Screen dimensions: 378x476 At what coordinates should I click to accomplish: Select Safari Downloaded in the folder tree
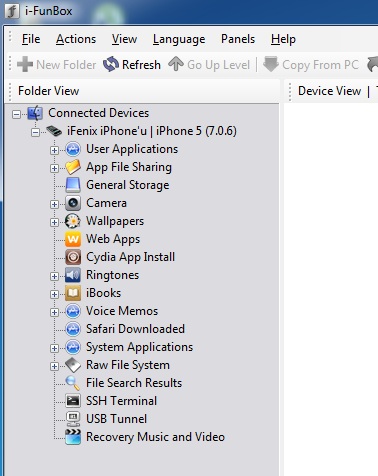coord(135,329)
